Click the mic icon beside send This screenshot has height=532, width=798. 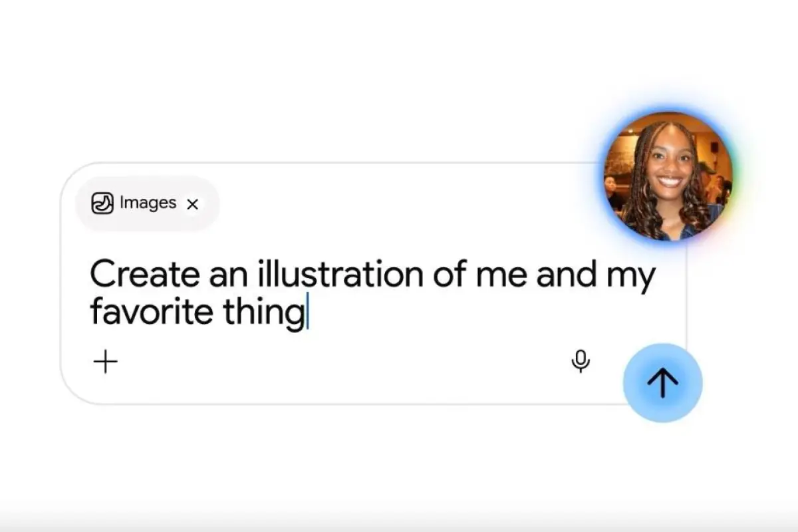tap(581, 361)
